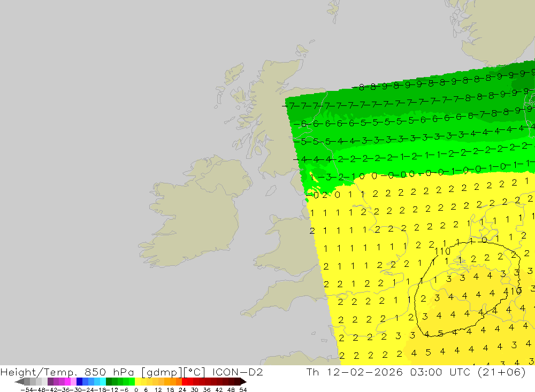Select the bright magenta swatch above -36
The height and width of the screenshot is (392, 535).
(x=68, y=382)
